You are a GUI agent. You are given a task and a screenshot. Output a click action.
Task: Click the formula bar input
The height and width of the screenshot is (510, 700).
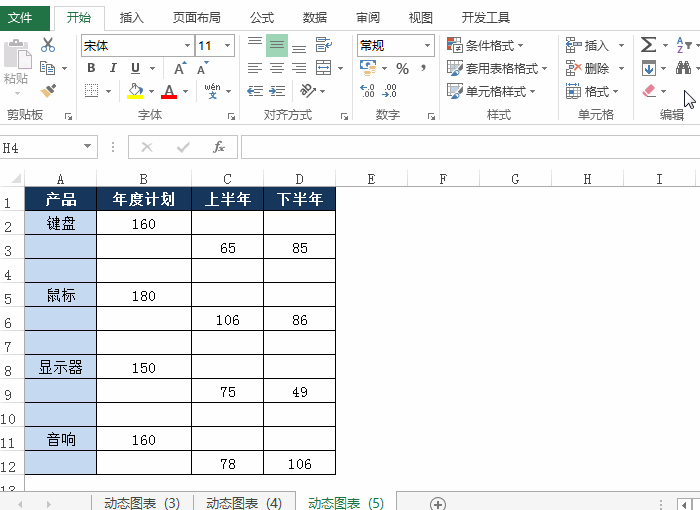(471, 147)
